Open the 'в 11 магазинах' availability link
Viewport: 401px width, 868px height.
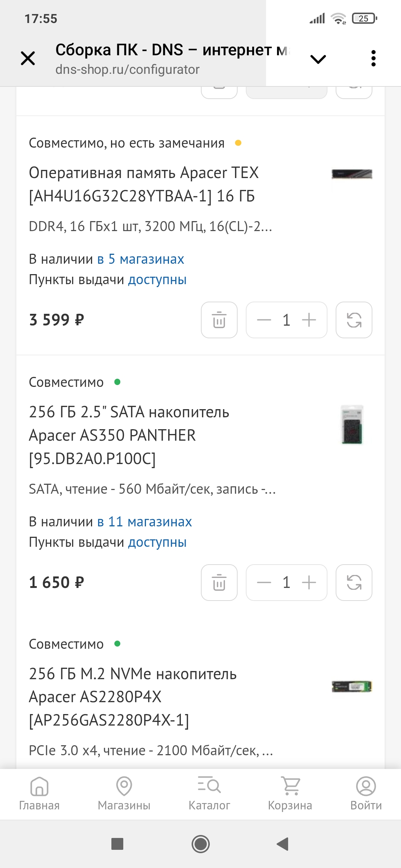pyautogui.click(x=144, y=522)
